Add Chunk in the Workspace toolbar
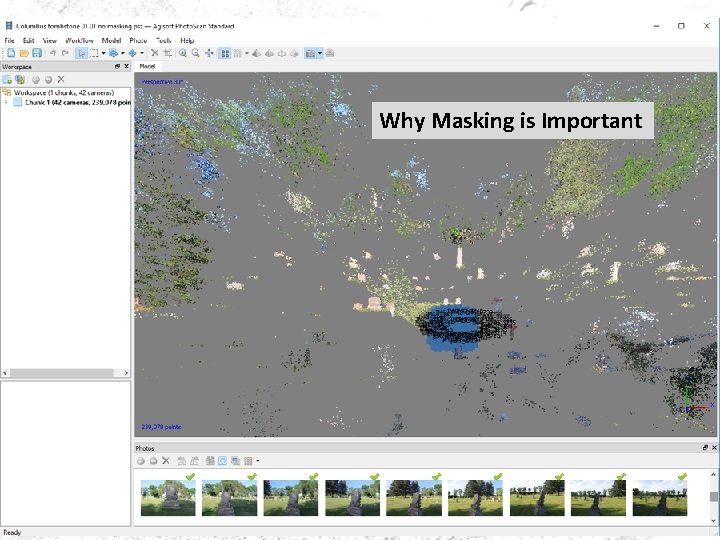The image size is (720, 540). coord(7,79)
